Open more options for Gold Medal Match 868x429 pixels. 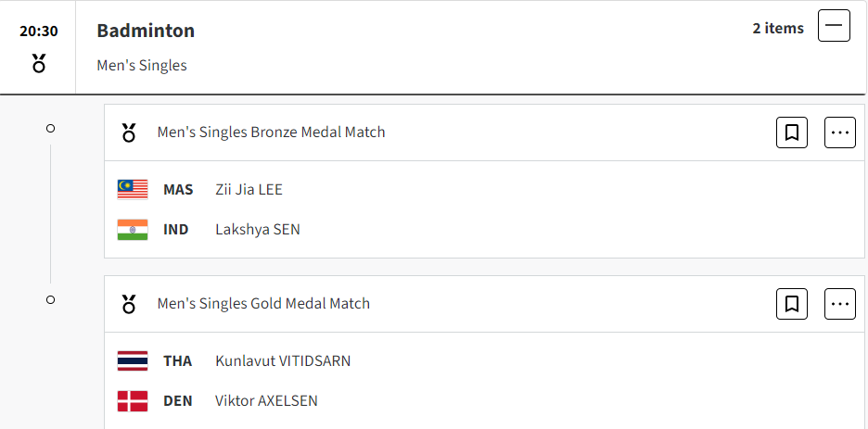point(840,304)
